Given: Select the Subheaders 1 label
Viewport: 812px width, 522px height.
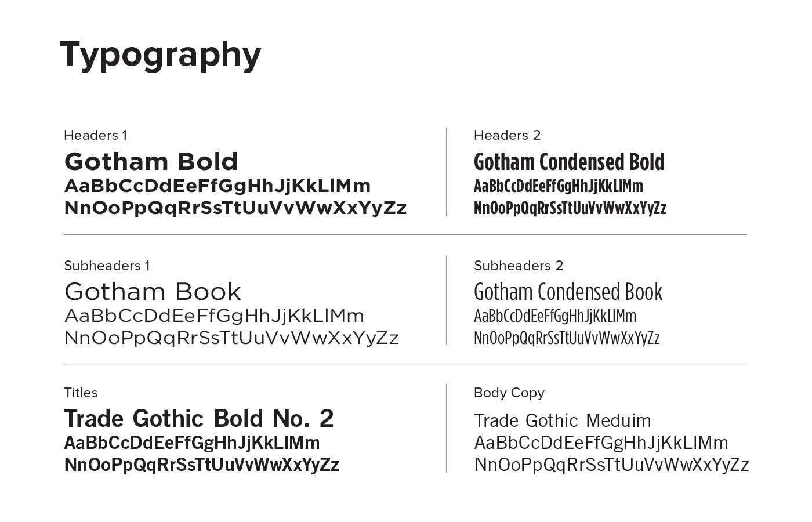Looking at the screenshot, I should (107, 266).
